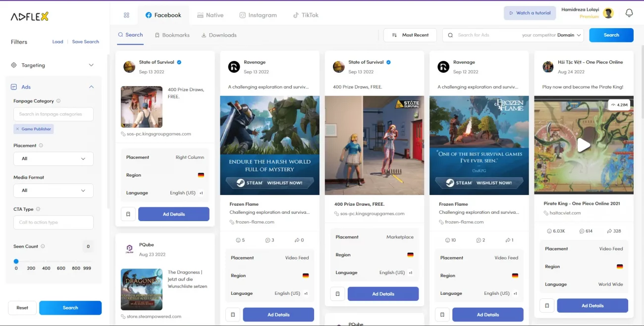
Task: Click the 4.21M views badge
Action: 619,105
